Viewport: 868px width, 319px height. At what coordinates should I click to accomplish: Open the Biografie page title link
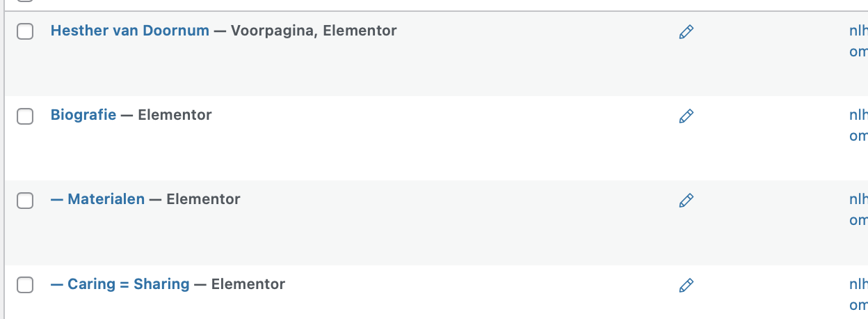tap(83, 115)
